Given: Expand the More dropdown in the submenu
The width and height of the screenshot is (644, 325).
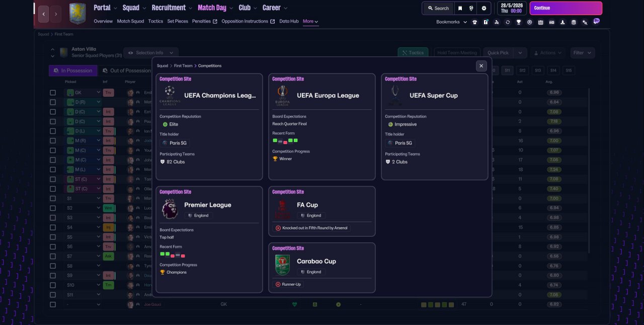Looking at the screenshot, I should pyautogui.click(x=310, y=22).
